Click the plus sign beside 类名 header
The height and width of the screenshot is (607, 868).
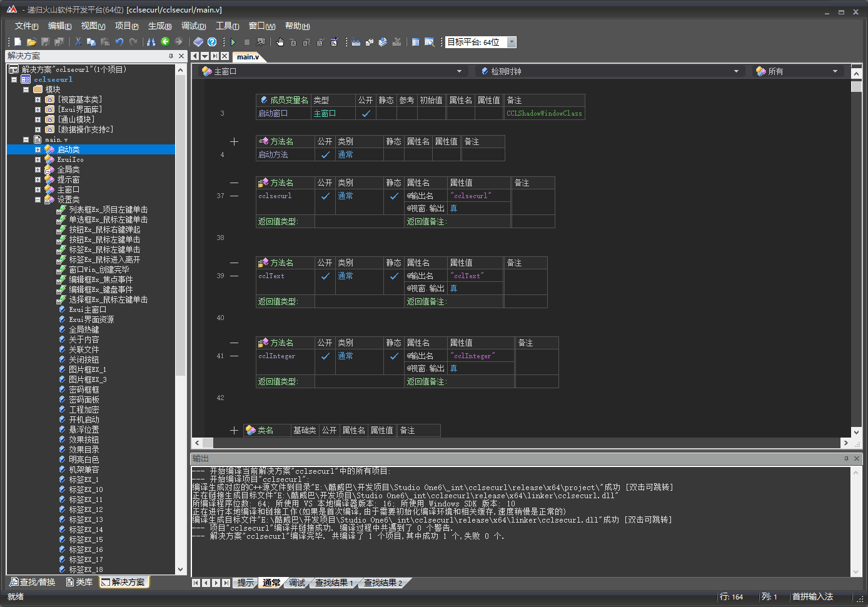tap(234, 430)
